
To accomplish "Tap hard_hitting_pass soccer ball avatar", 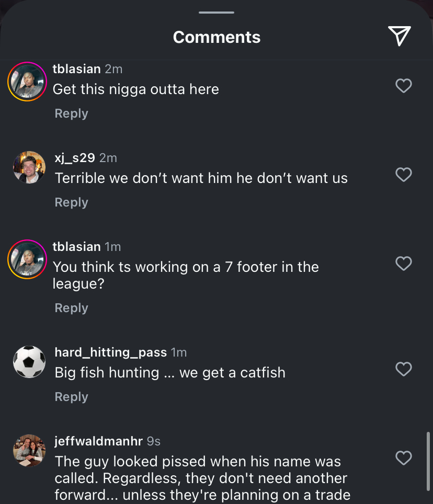I will (29, 362).
